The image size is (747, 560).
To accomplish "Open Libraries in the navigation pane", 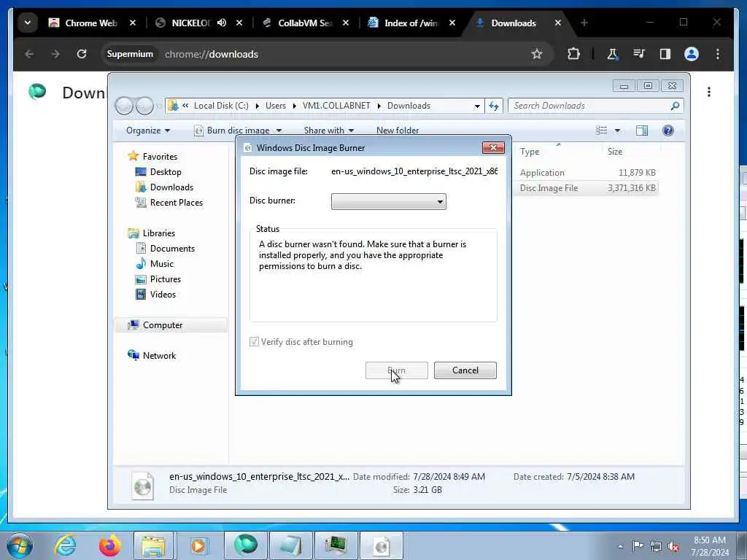I will (158, 233).
